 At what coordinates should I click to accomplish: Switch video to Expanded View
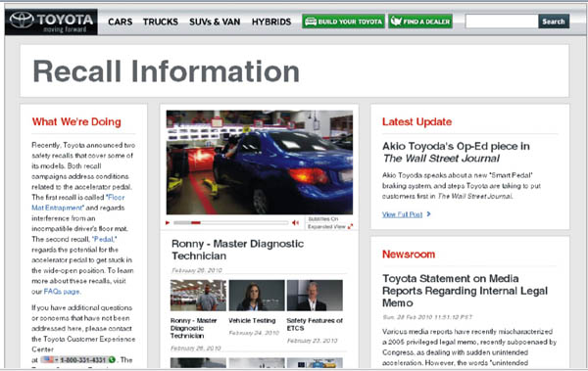click(330, 227)
